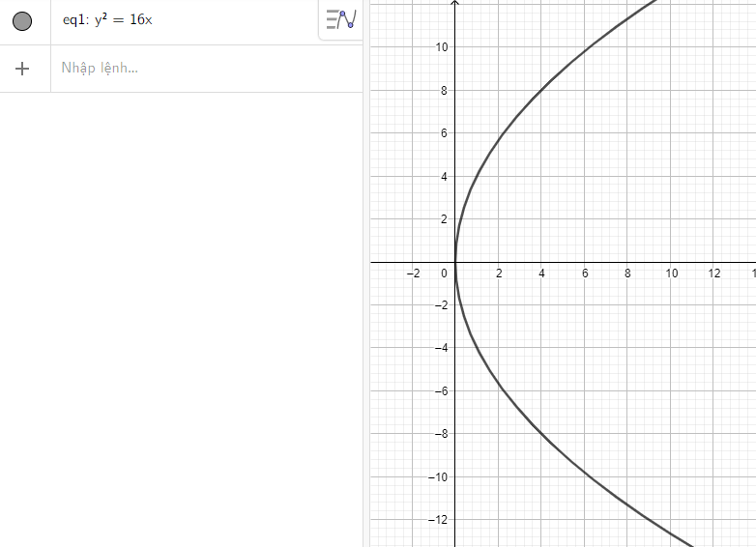The width and height of the screenshot is (756, 547).
Task: Toggle visibility of eq1 parabola
Action: [x=22, y=21]
